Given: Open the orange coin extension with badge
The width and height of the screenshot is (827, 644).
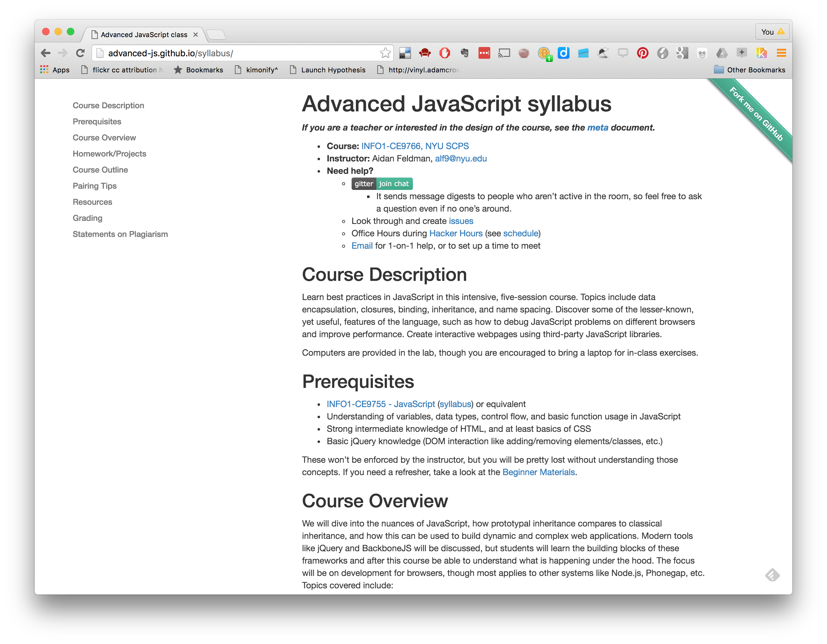Looking at the screenshot, I should tap(544, 54).
